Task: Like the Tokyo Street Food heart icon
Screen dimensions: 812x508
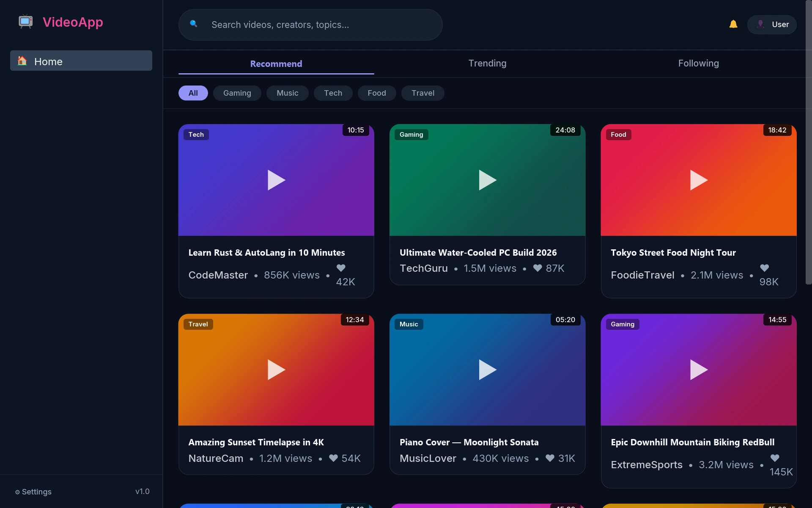Action: [764, 268]
